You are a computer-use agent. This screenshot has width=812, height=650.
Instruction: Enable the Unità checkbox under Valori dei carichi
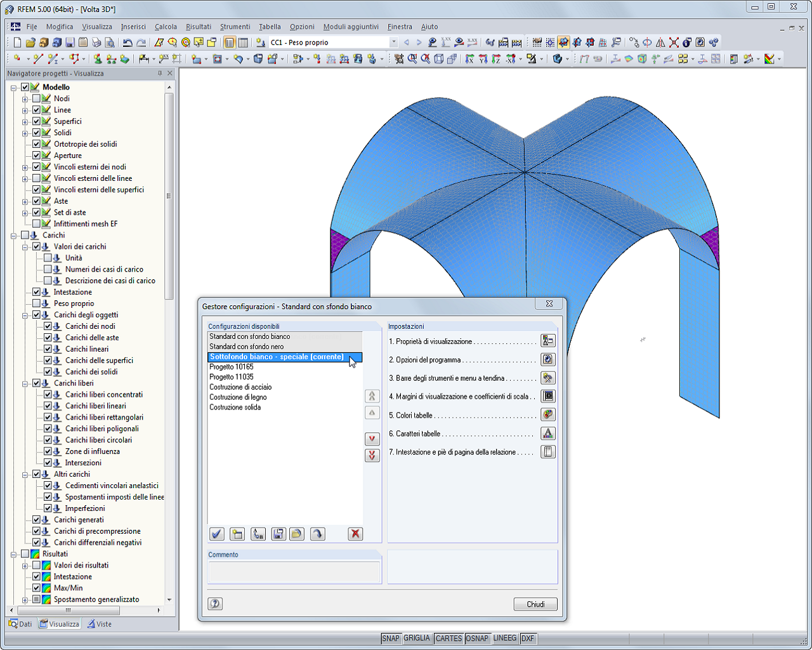48,258
